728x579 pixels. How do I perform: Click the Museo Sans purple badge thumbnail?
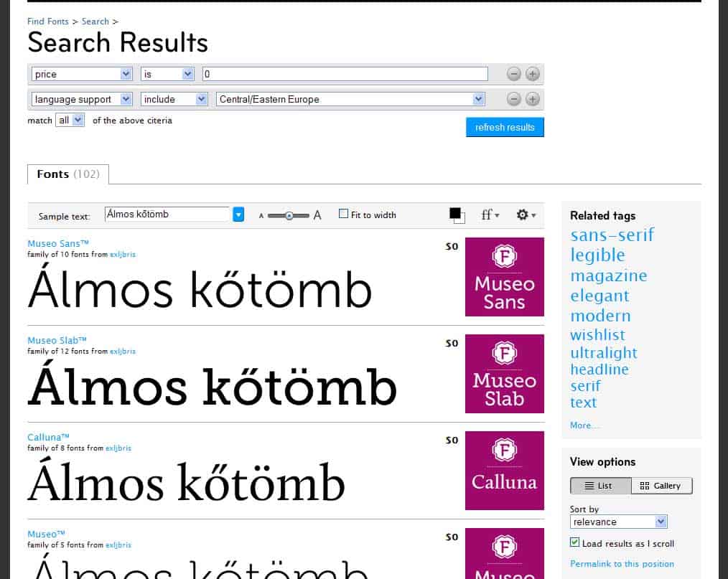click(x=504, y=277)
